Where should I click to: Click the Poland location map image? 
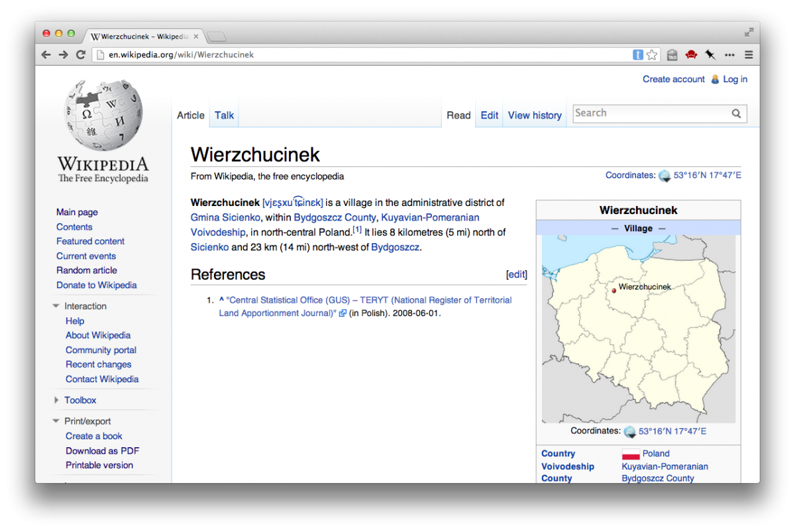coord(638,329)
